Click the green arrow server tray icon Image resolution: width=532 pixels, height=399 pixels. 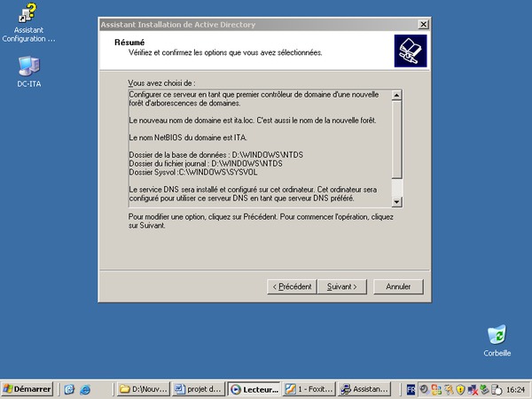484,389
